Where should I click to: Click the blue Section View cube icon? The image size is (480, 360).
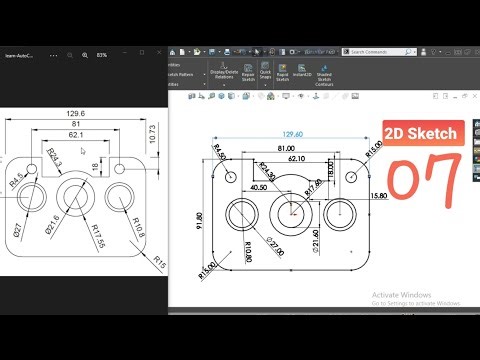click(221, 96)
